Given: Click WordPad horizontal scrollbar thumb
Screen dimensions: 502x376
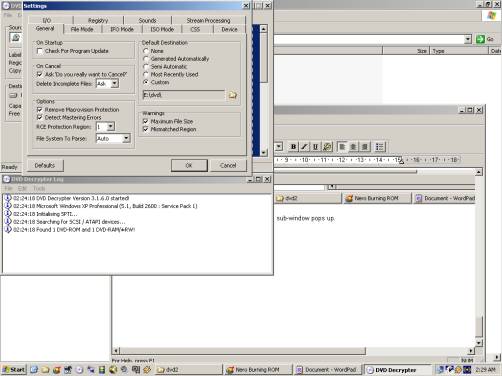Looking at the screenshot, I should coord(243,351).
